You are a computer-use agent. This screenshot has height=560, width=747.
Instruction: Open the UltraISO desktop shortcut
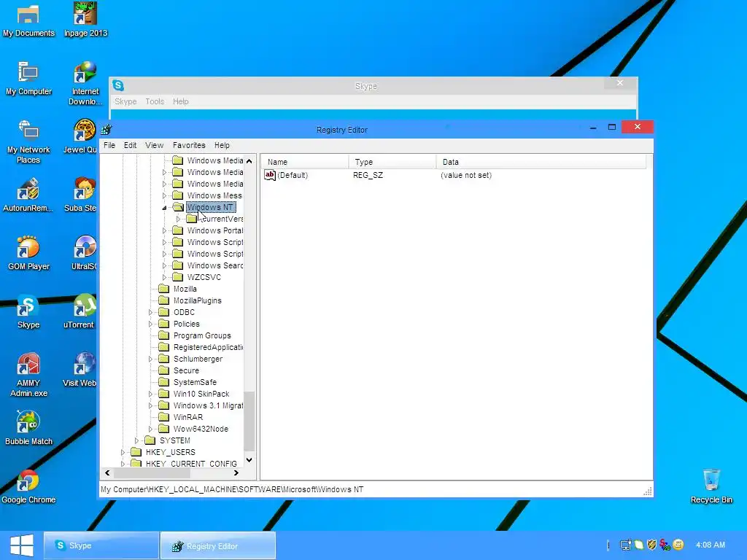tap(85, 253)
